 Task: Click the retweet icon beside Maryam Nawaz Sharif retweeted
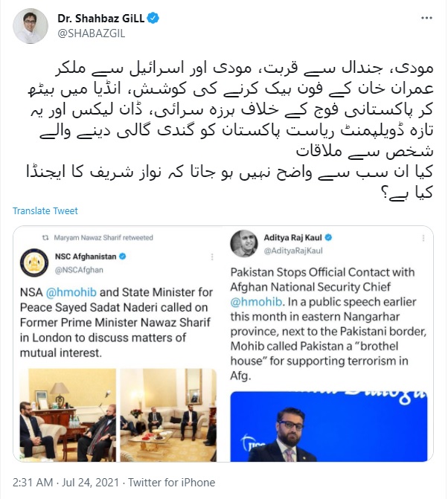pyautogui.click(x=45, y=237)
